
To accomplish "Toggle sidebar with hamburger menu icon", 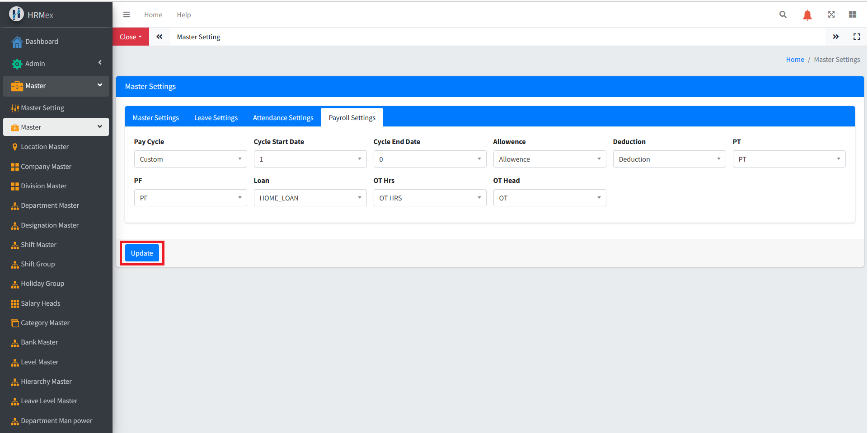I will (127, 14).
